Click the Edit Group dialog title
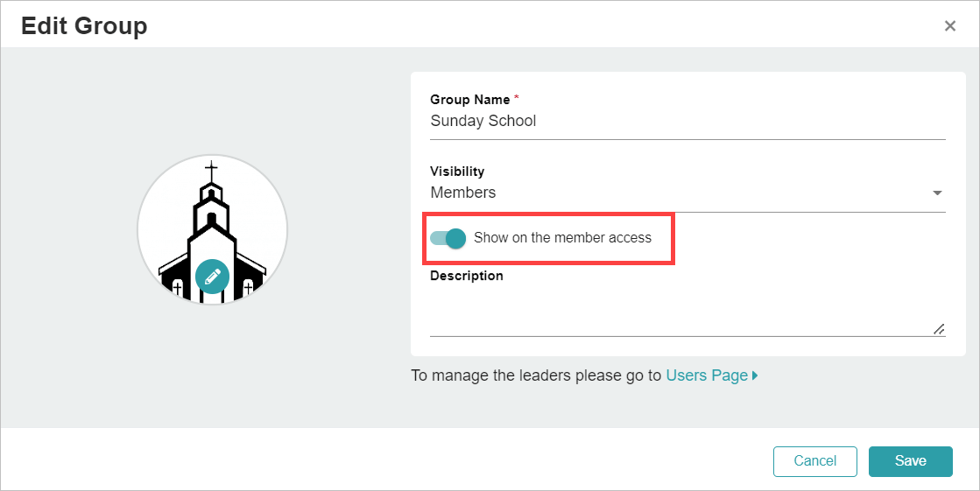This screenshot has width=980, height=491. (84, 26)
